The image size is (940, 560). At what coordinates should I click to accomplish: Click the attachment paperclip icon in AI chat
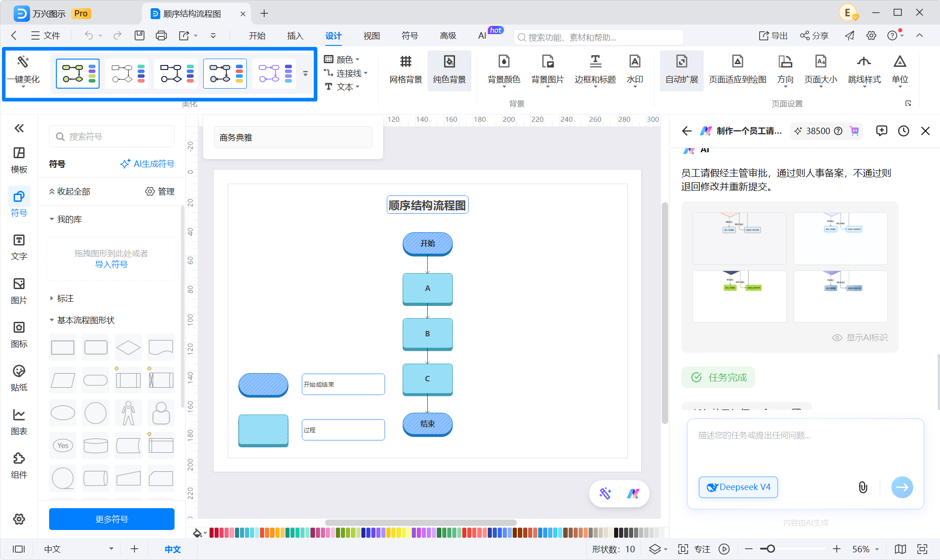863,487
